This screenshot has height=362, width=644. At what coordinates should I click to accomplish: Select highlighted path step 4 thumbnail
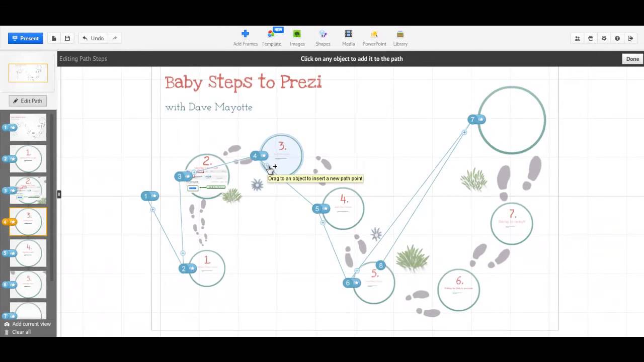[x=28, y=222]
